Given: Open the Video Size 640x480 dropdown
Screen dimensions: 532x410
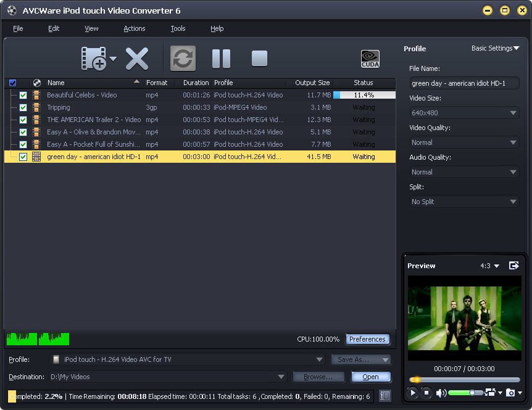Looking at the screenshot, I should coord(464,113).
